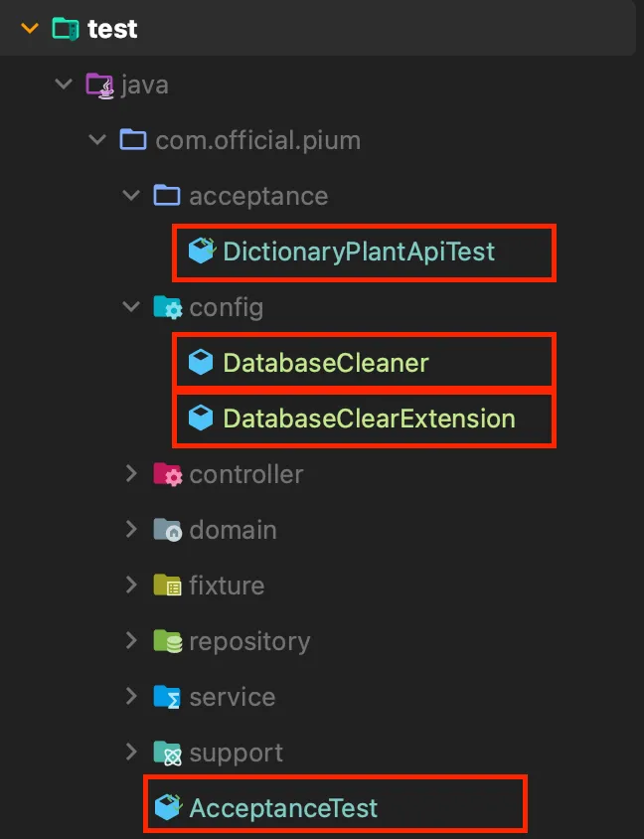Viewport: 644px width, 839px height.
Task: Open the DatabaseClearExtension file
Action: click(x=369, y=419)
